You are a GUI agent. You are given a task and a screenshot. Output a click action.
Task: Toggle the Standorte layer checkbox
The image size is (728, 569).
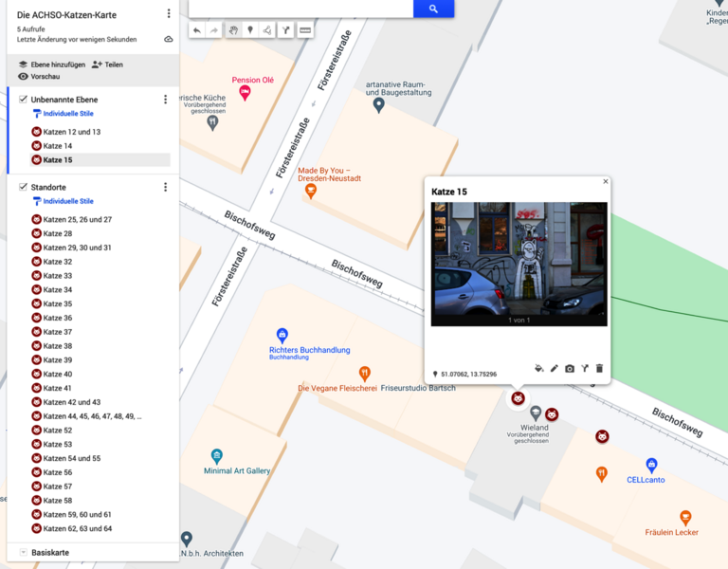[23, 188]
